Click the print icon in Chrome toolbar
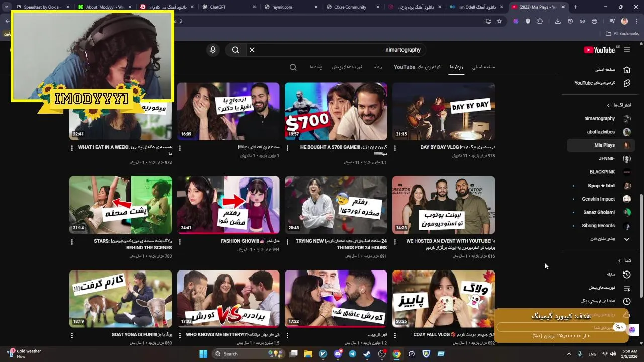 594,21
